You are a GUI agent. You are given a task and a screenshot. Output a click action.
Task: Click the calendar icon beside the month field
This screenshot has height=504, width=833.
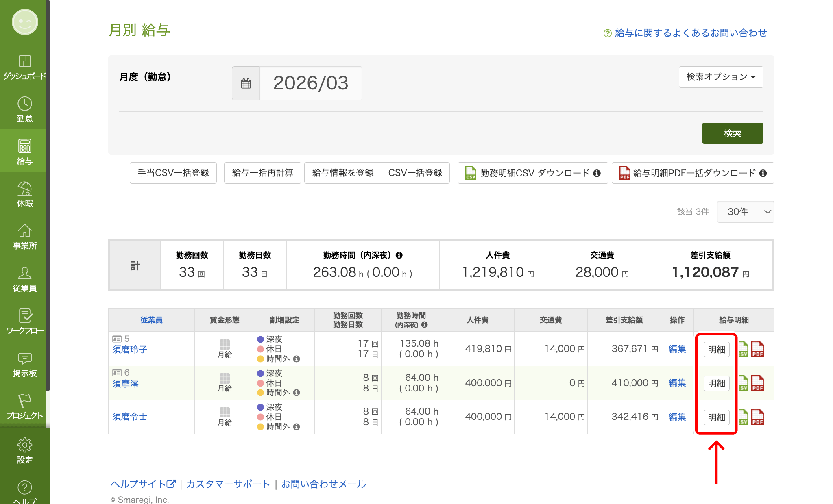[246, 83]
